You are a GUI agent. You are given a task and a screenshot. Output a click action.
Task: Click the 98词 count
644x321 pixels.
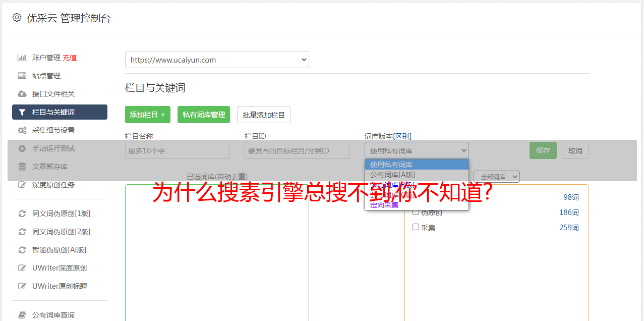571,197
